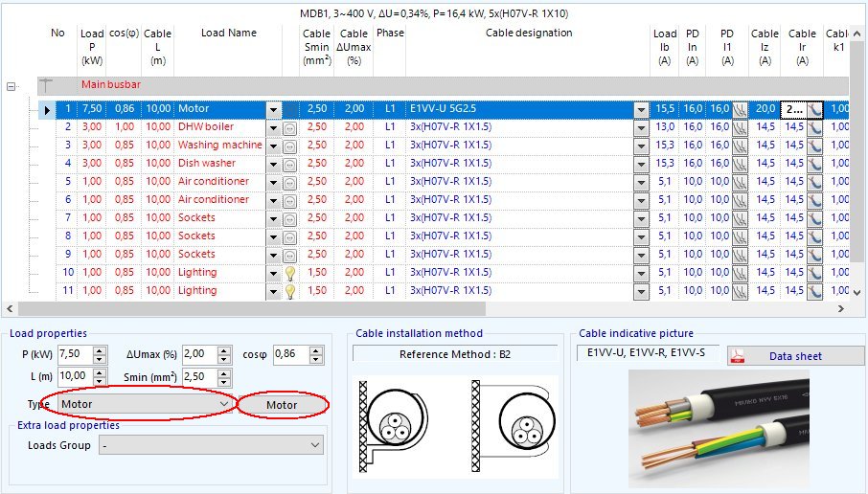The height and width of the screenshot is (494, 868).
Task: Click the socket icon in Dish washer row
Action: coord(289,164)
